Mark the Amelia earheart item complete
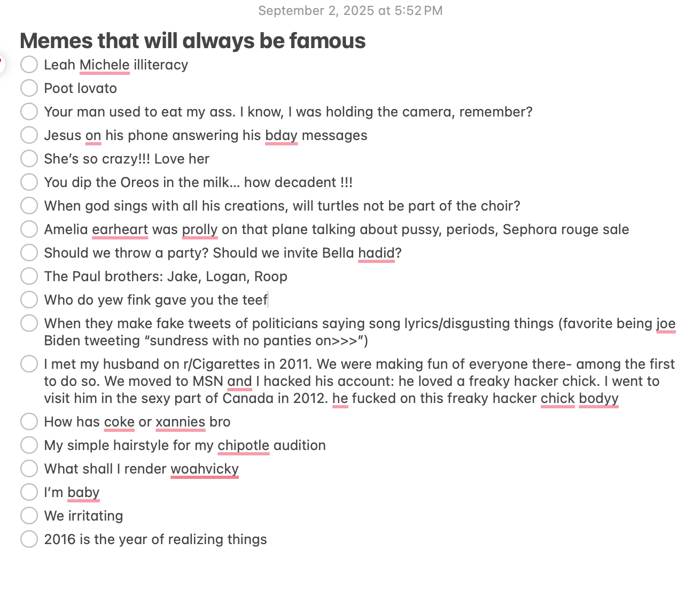 pyautogui.click(x=29, y=229)
